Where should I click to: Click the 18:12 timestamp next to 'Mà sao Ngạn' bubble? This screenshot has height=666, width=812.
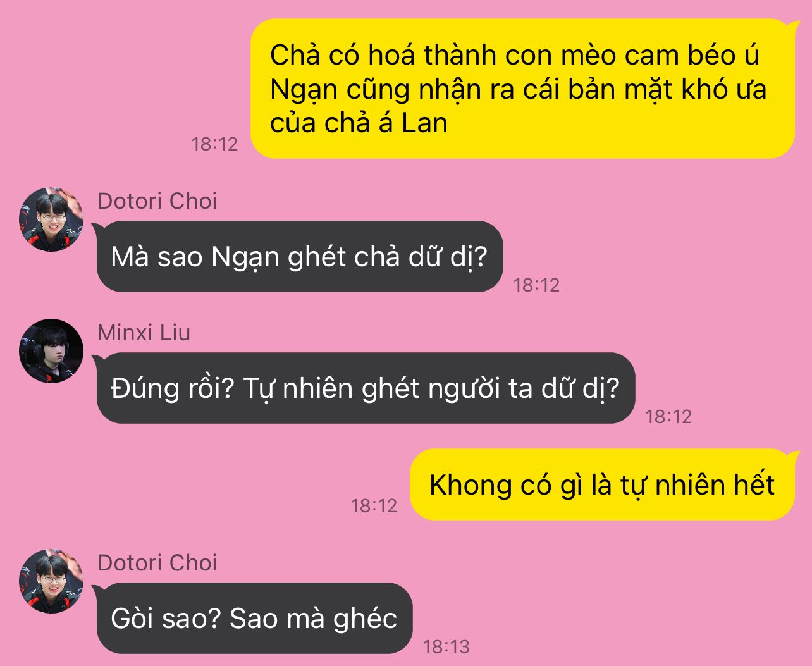click(537, 285)
